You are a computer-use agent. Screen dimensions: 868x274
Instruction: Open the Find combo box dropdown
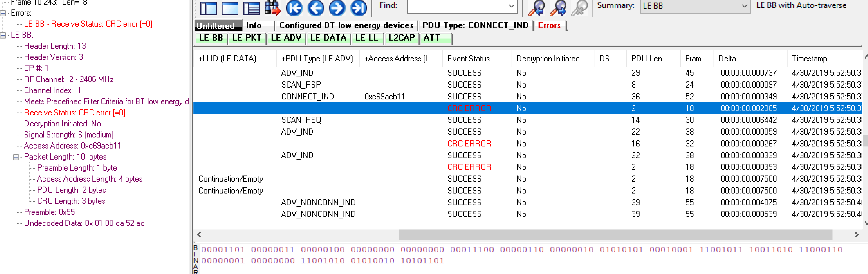pos(511,6)
